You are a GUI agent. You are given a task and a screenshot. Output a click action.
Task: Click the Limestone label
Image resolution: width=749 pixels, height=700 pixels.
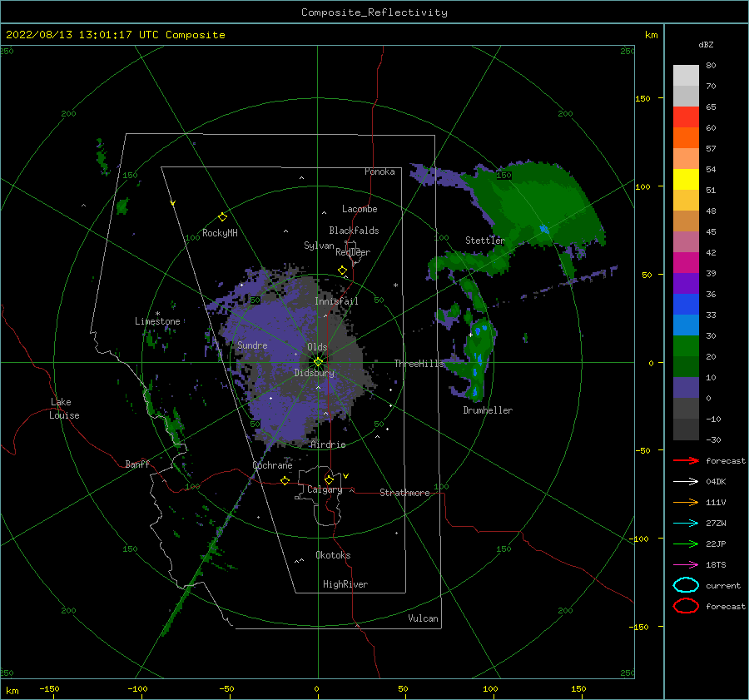157,321
